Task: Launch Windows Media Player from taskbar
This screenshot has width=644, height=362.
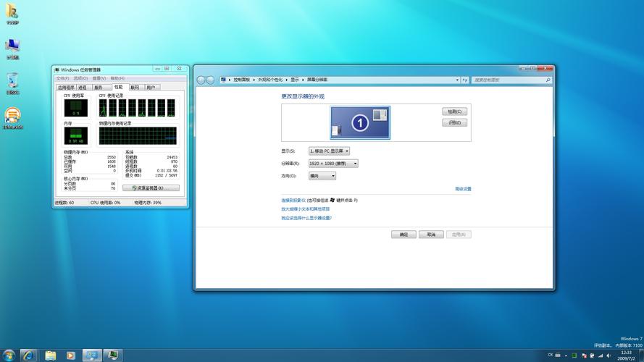Action: click(x=70, y=355)
